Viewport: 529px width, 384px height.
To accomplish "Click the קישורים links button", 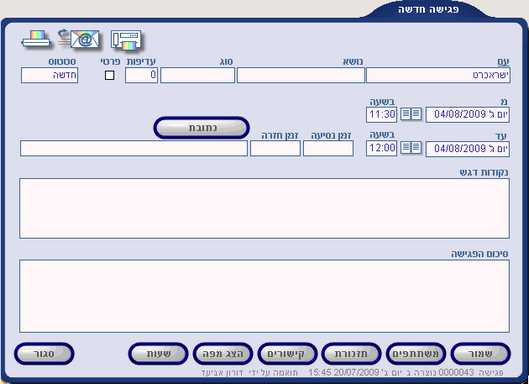I will coord(287,354).
